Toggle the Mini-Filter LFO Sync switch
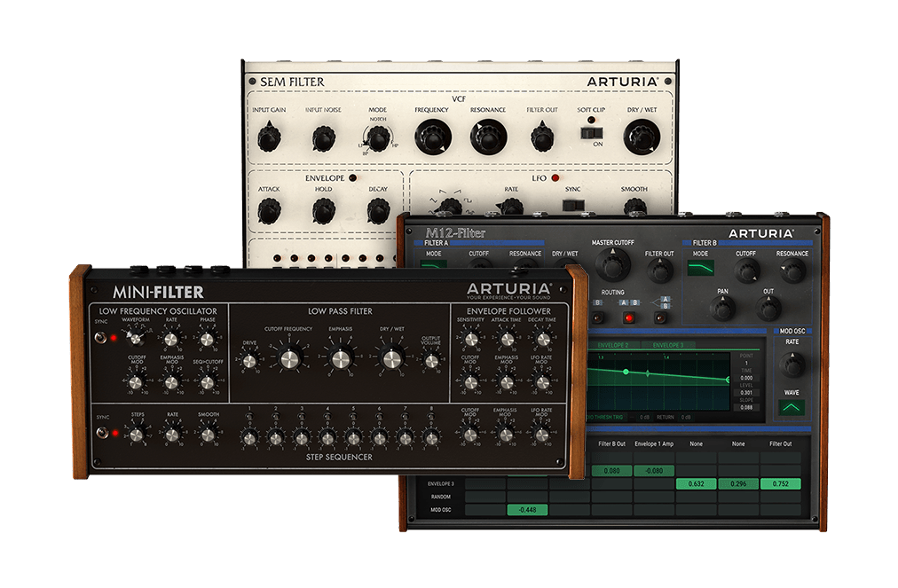This screenshot has height=588, width=898. coord(101,337)
